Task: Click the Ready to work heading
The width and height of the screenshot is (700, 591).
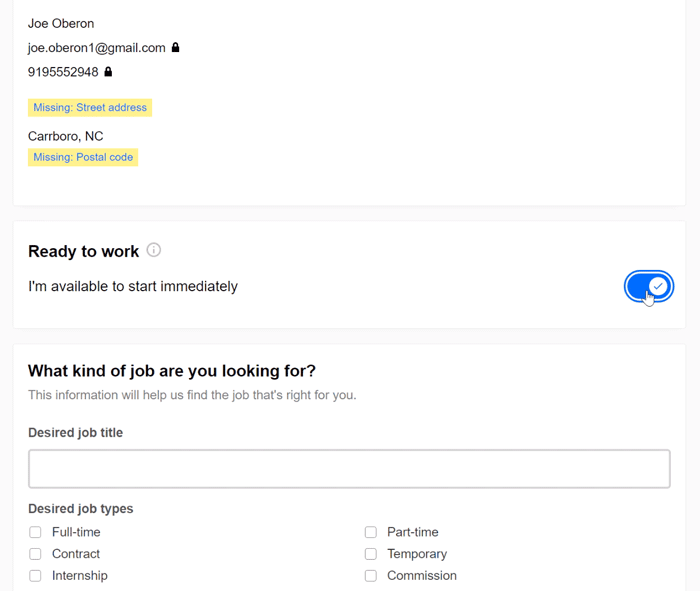Action: coord(83,251)
